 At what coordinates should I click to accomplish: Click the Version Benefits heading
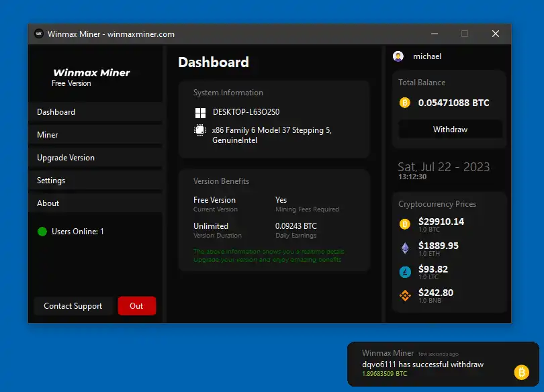221,181
